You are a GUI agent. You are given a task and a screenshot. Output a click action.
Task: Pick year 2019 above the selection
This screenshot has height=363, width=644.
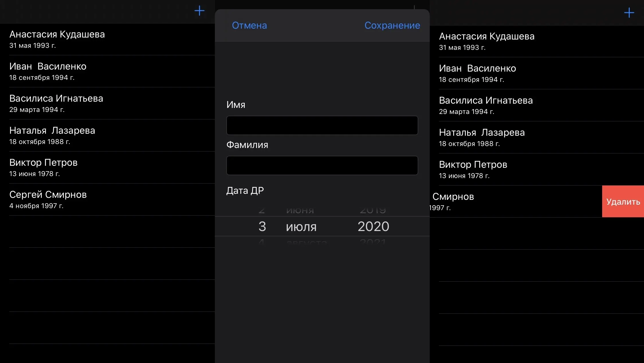(x=373, y=211)
